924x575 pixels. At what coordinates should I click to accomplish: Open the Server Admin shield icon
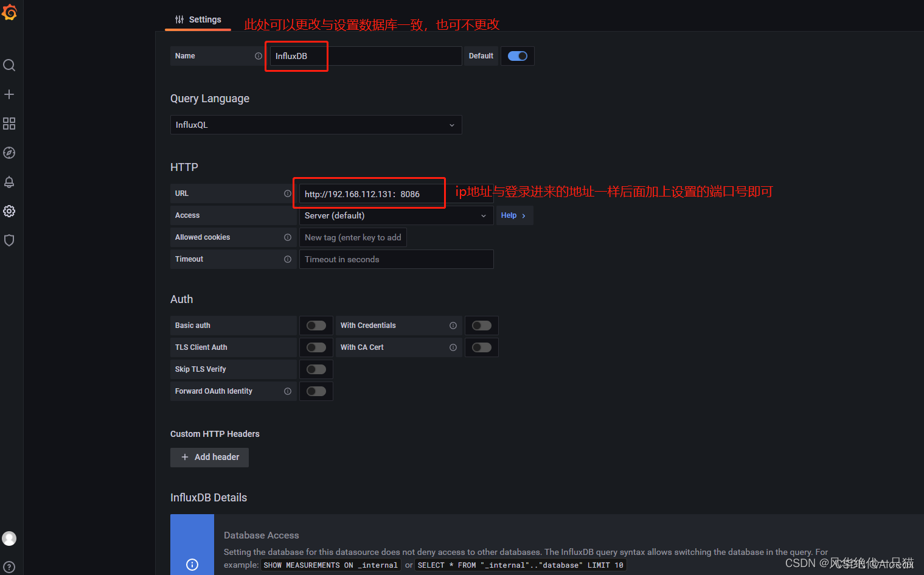click(9, 240)
